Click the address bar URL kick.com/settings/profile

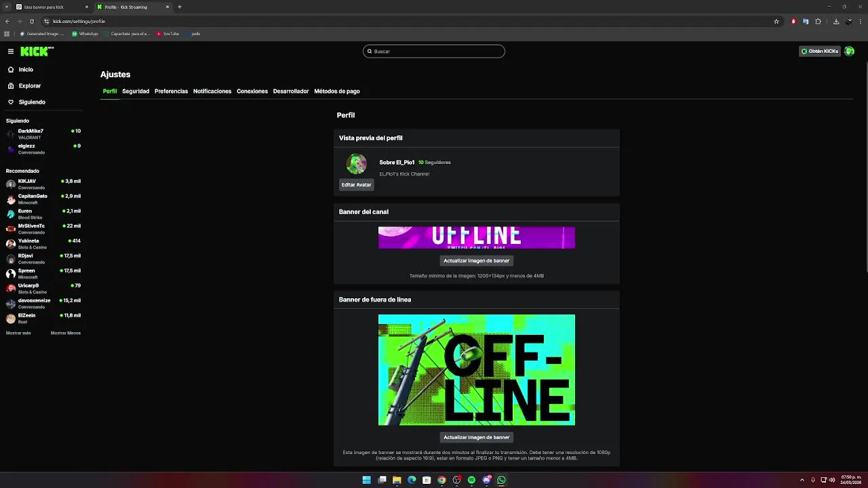[x=79, y=21]
